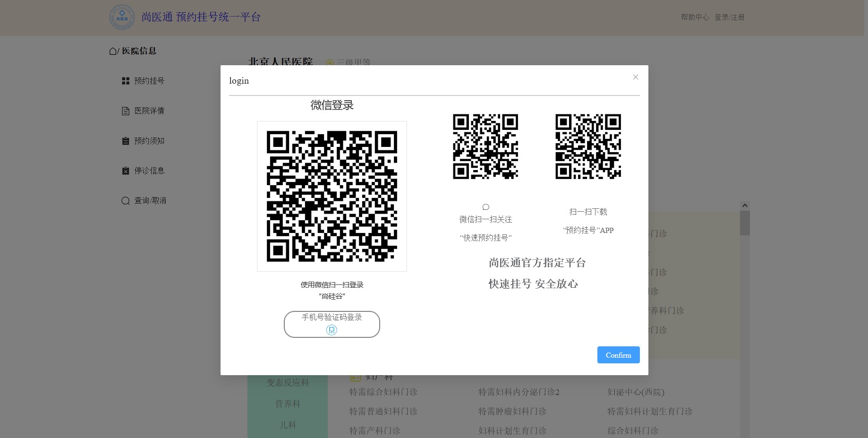The image size is (868, 438).
Task: Click the 快速挂号 安全放心 text
Action: pyautogui.click(x=533, y=283)
